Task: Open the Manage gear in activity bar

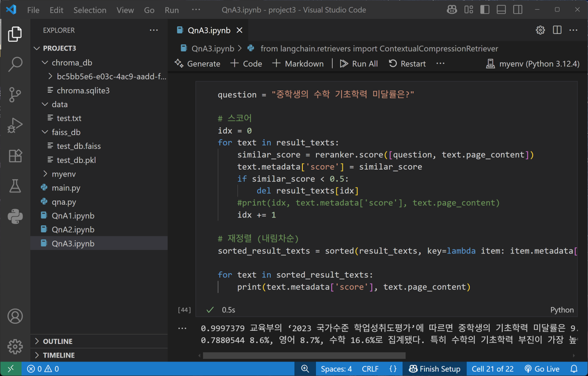Action: tap(15, 346)
